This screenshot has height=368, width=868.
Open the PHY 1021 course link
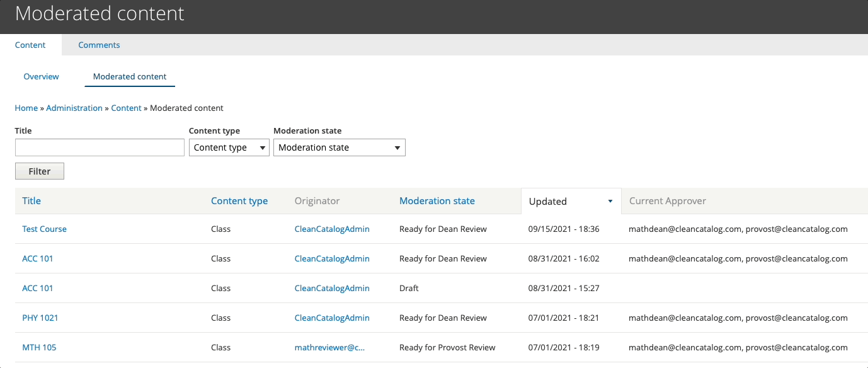(x=40, y=318)
